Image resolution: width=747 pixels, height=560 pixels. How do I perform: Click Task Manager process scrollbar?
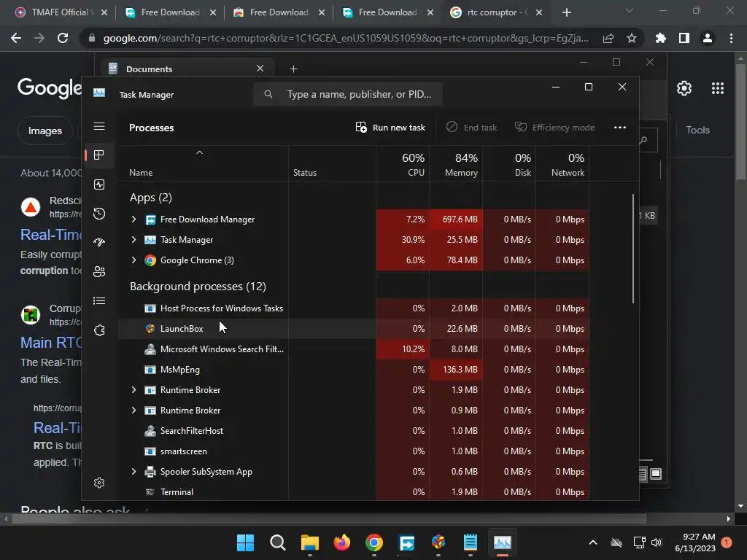pyautogui.click(x=633, y=248)
